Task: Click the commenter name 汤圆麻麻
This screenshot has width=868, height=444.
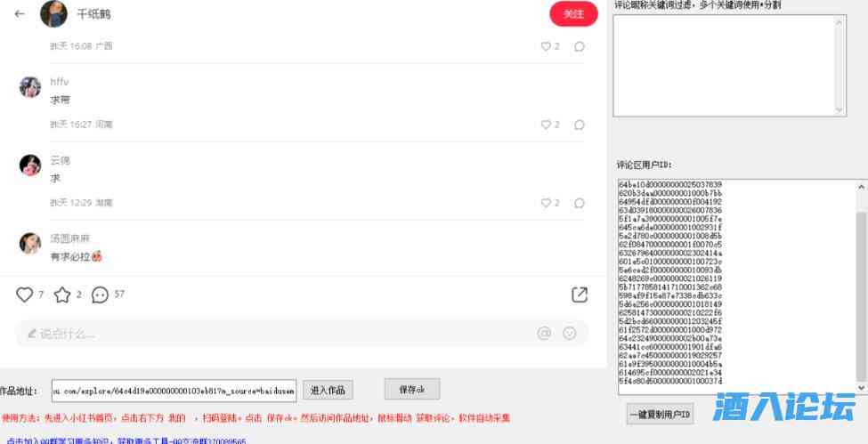Action: point(69,238)
